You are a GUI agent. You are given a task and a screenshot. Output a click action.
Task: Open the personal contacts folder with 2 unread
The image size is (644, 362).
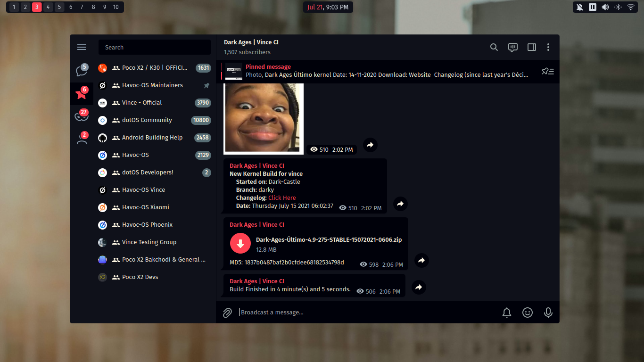[82, 139]
